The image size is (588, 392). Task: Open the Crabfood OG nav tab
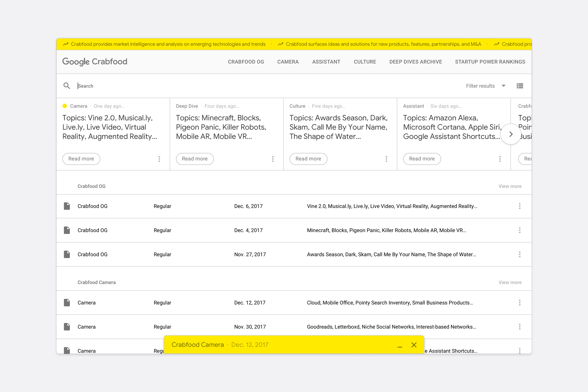246,62
